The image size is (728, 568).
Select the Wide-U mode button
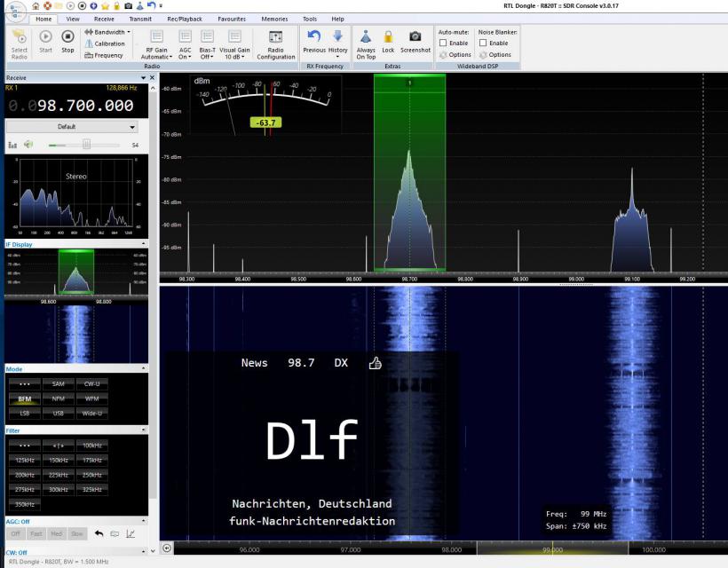coord(92,413)
